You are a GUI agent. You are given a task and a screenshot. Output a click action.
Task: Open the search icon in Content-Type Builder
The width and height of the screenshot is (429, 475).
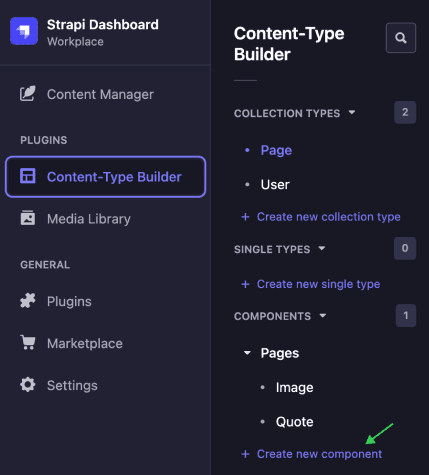401,38
